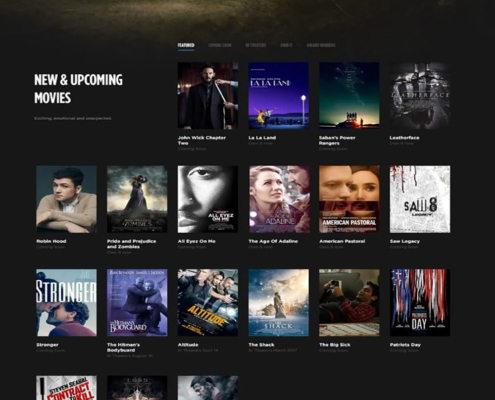The width and height of the screenshot is (495, 400).
Task: Open the All Eyez On Me poster
Action: click(208, 199)
